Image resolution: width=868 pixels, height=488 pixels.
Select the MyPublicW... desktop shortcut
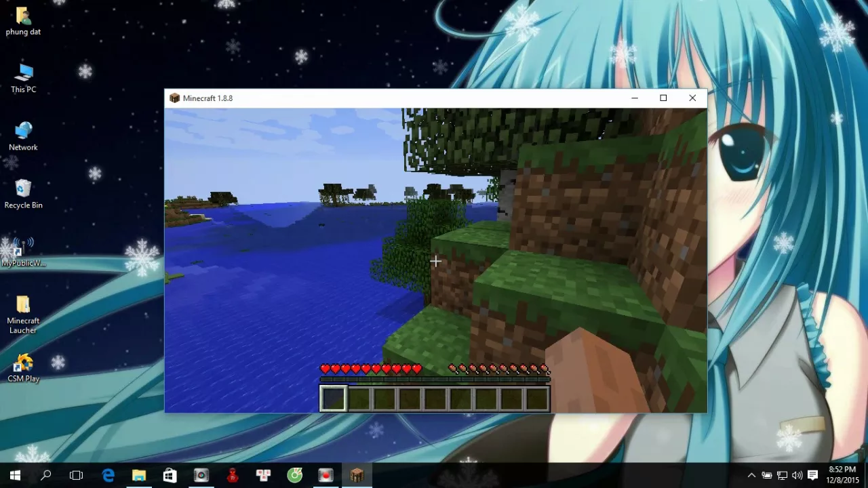pyautogui.click(x=23, y=251)
